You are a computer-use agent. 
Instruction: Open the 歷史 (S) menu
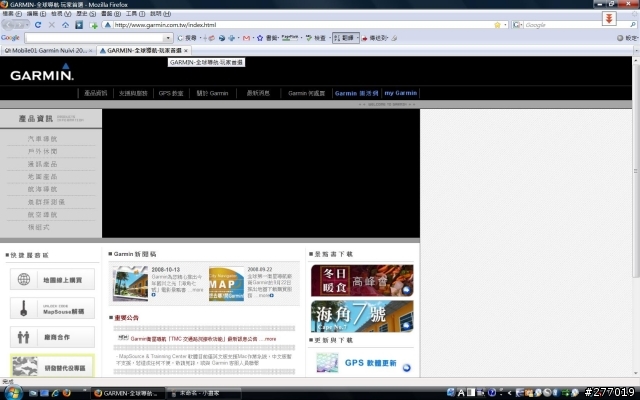click(86, 13)
